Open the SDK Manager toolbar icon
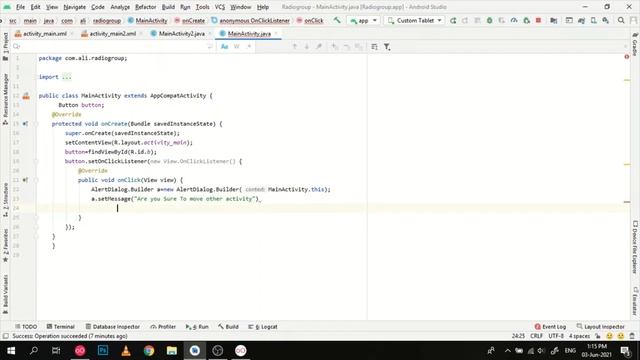 [606, 20]
